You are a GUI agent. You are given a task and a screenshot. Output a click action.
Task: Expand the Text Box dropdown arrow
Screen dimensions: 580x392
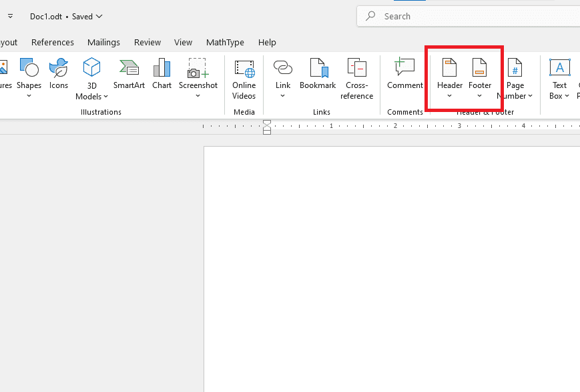[x=567, y=96]
